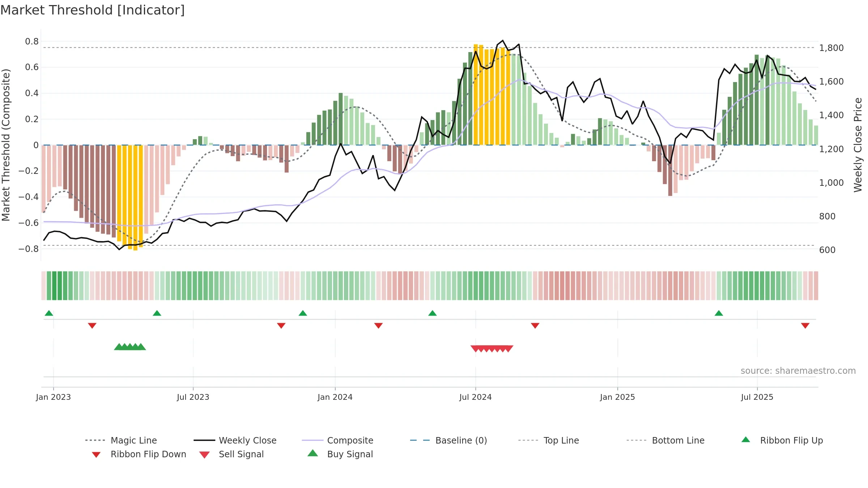The width and height of the screenshot is (868, 488).
Task: Click the 1,800 tick on the right axis
Action: 831,48
